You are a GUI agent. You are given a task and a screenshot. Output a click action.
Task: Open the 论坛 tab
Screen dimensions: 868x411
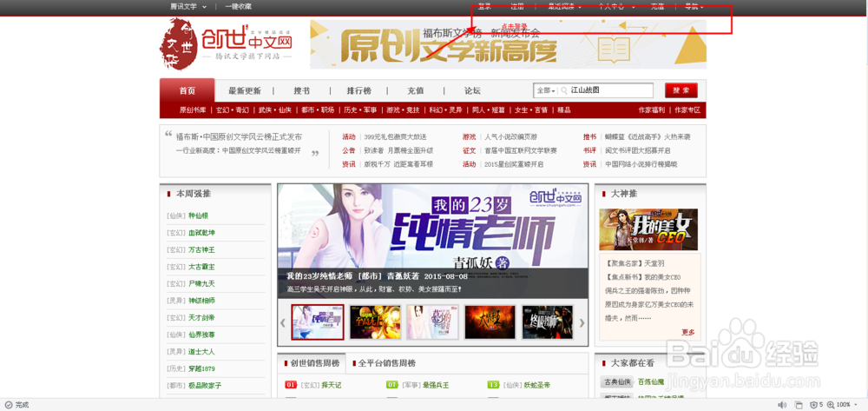472,91
